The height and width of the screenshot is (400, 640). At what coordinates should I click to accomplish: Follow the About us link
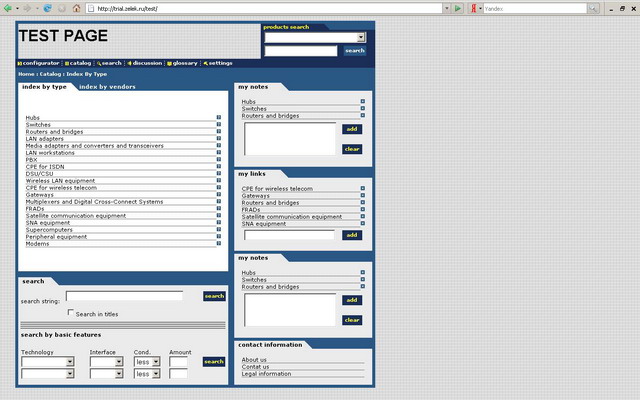click(254, 360)
